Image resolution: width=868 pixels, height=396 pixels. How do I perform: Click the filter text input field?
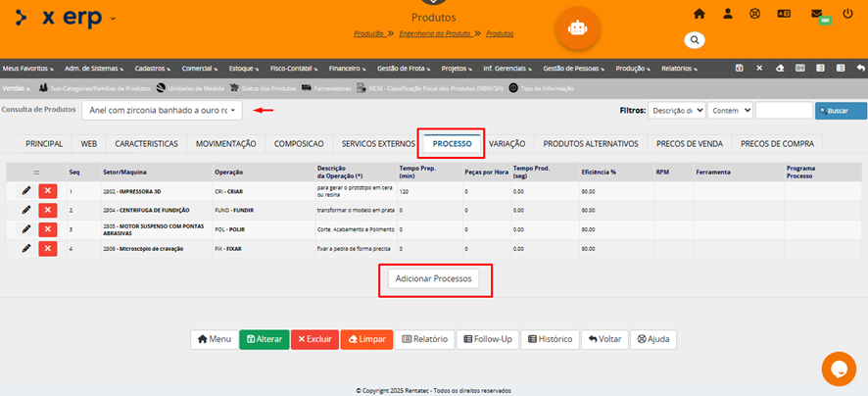(x=784, y=111)
